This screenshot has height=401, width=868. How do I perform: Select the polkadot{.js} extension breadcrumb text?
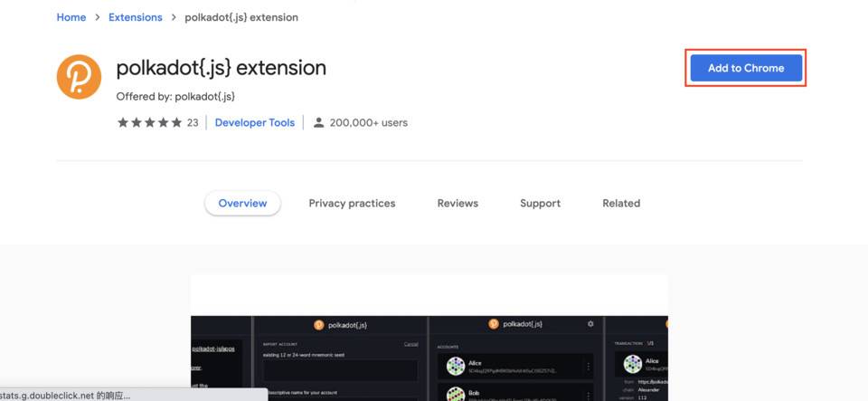241,17
